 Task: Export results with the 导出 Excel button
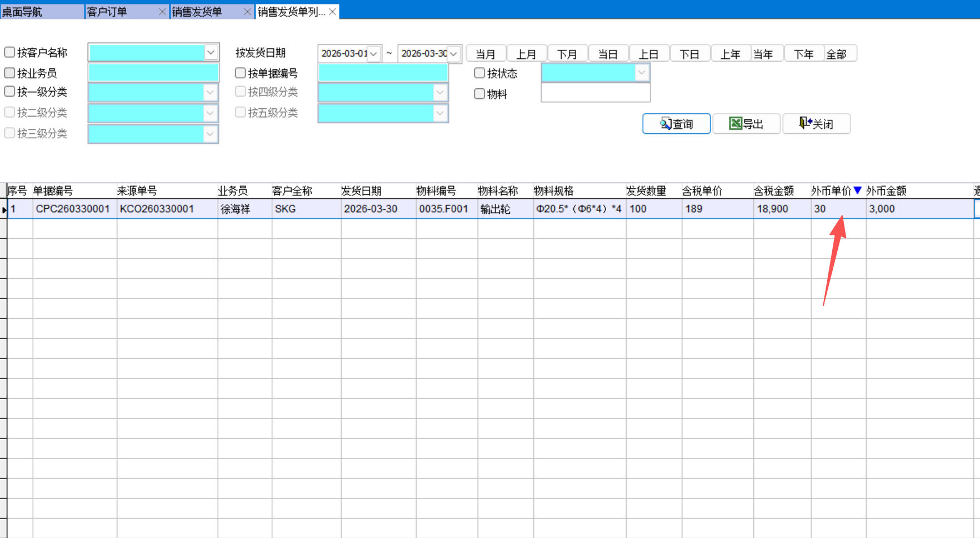click(x=746, y=124)
